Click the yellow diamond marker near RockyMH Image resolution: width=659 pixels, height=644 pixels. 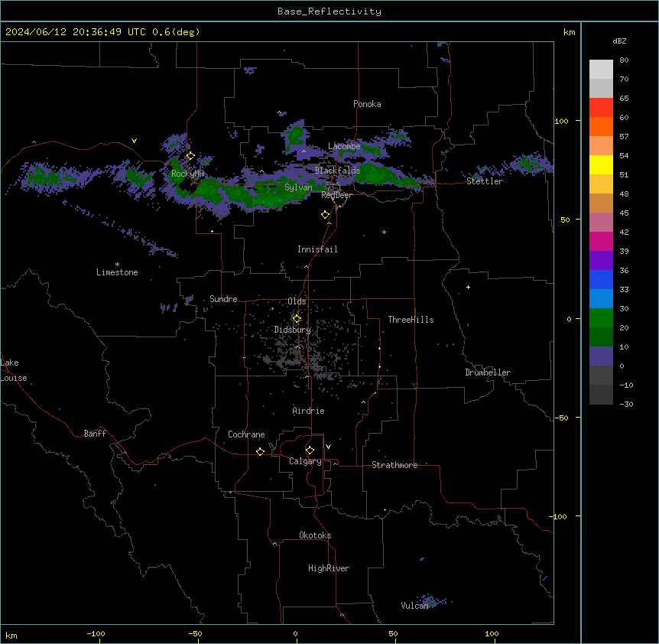pos(190,156)
